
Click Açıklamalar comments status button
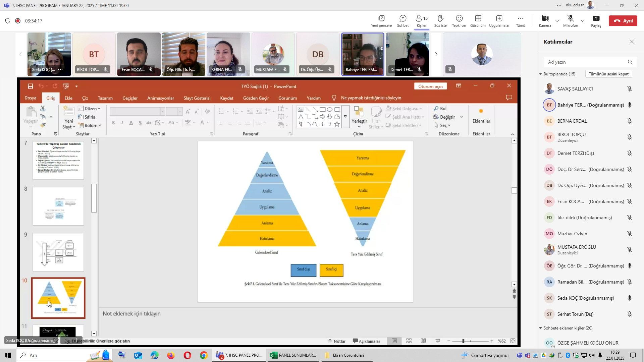366,341
